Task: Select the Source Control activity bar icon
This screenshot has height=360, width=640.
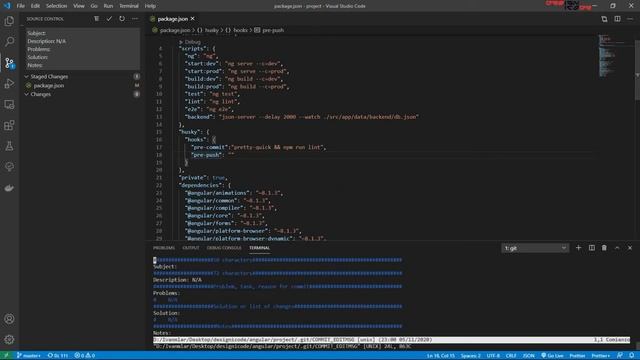Action: (x=9, y=63)
